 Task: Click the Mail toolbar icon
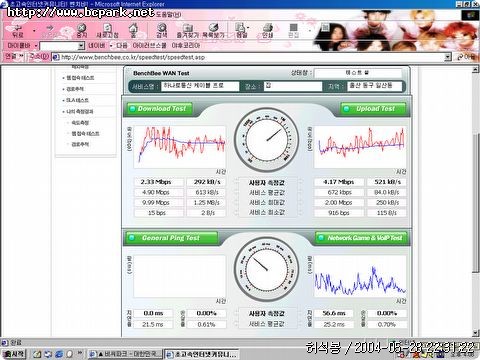[241, 30]
